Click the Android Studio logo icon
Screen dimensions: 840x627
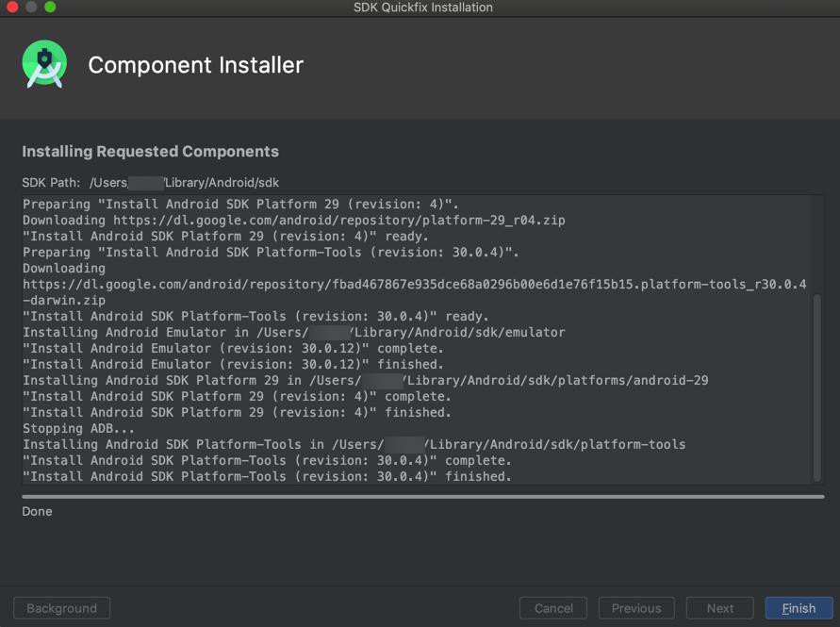point(44,64)
